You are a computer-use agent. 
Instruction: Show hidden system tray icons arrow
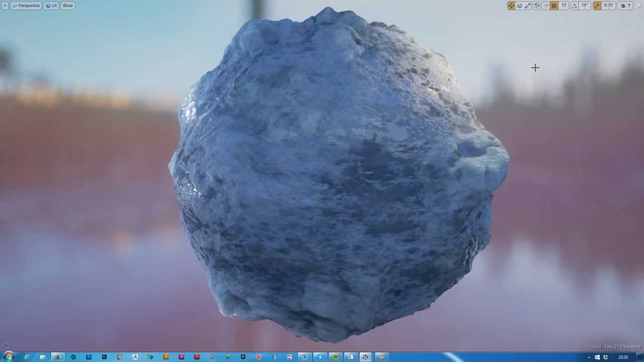coord(589,357)
